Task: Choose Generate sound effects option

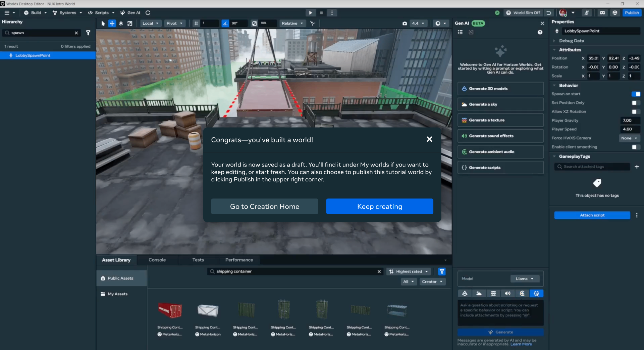Action: click(x=500, y=136)
